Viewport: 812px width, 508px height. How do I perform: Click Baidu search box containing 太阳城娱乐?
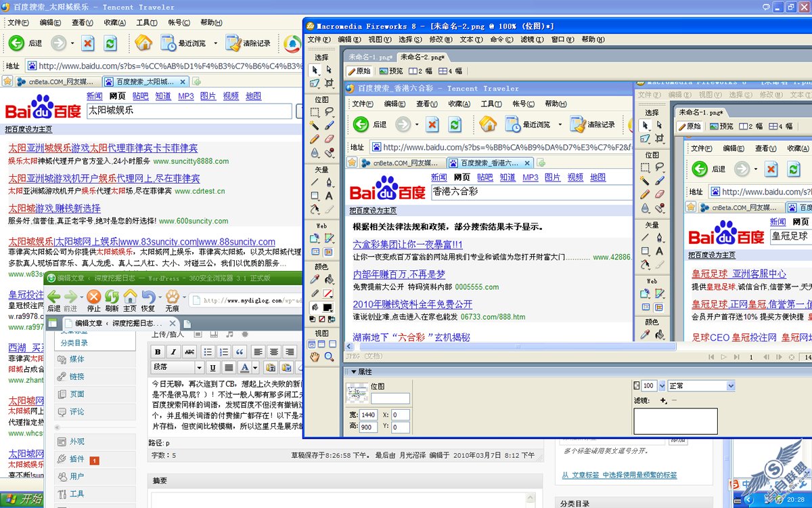(x=190, y=111)
